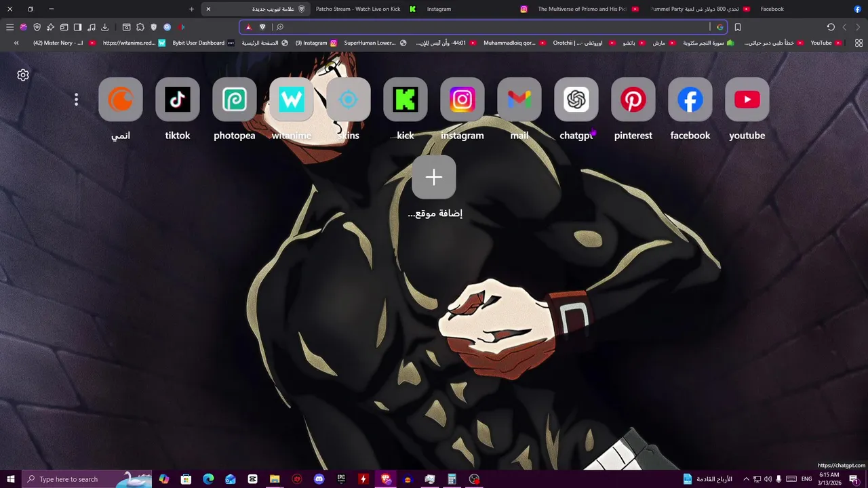The height and width of the screenshot is (488, 868).
Task: Open the Orotchii bookmark
Action: [x=584, y=43]
